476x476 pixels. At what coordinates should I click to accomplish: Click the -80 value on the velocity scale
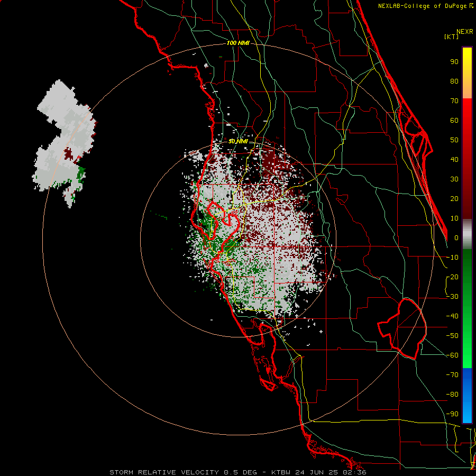coord(452,395)
